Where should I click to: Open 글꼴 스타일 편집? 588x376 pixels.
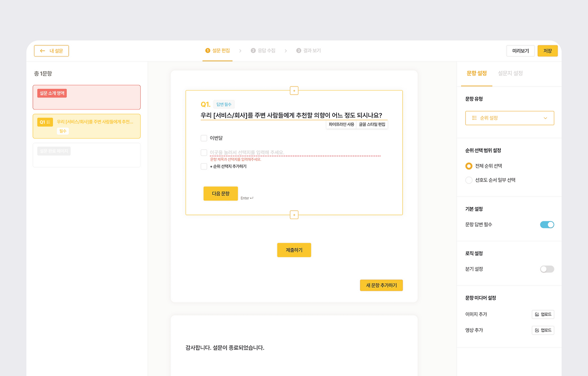pos(372,125)
